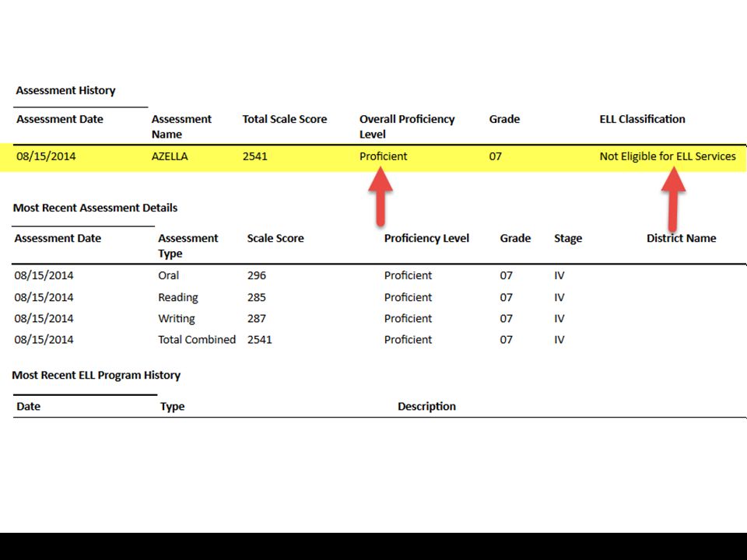Select the Reading assessment type cell

177,298
